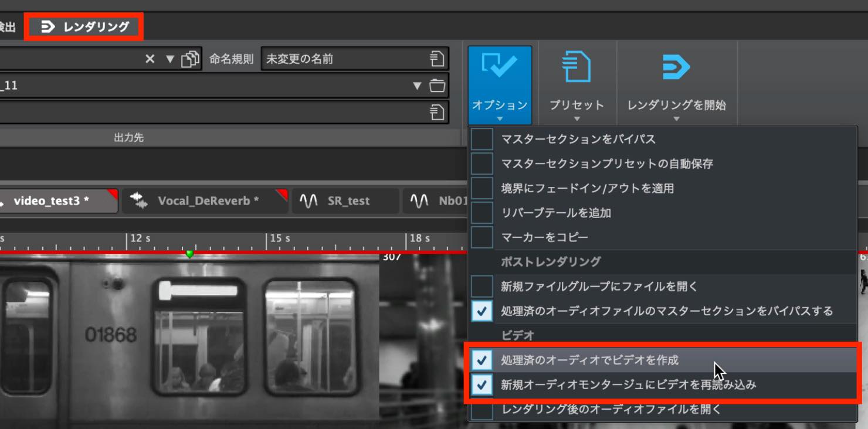Click the 12 s mark on time ruler

coord(140,239)
